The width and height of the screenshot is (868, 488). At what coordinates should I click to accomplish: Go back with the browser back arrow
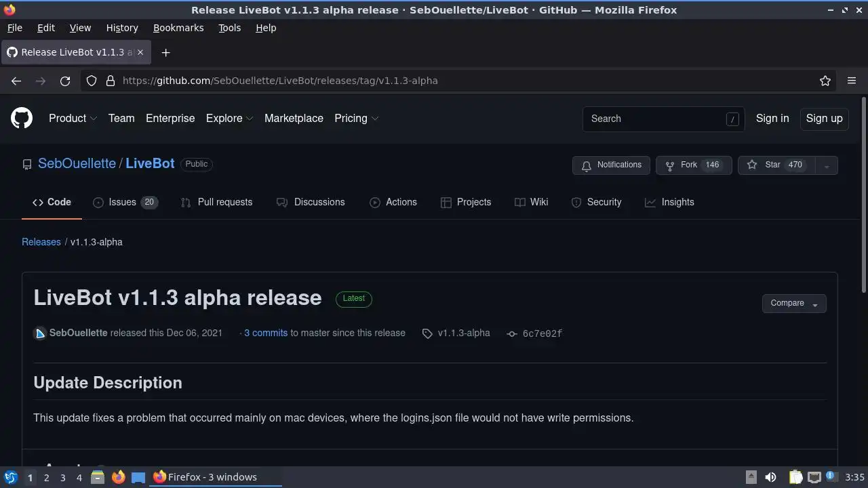click(16, 81)
